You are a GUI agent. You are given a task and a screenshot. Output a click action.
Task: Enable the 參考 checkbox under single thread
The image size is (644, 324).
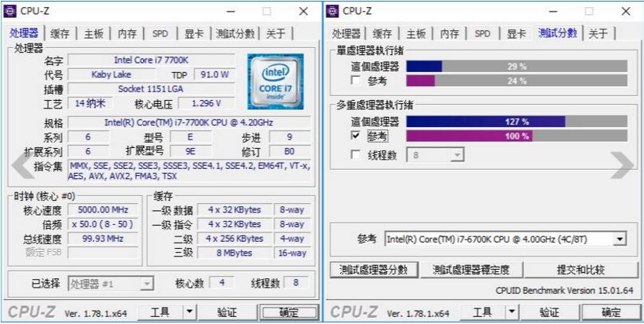click(x=356, y=80)
